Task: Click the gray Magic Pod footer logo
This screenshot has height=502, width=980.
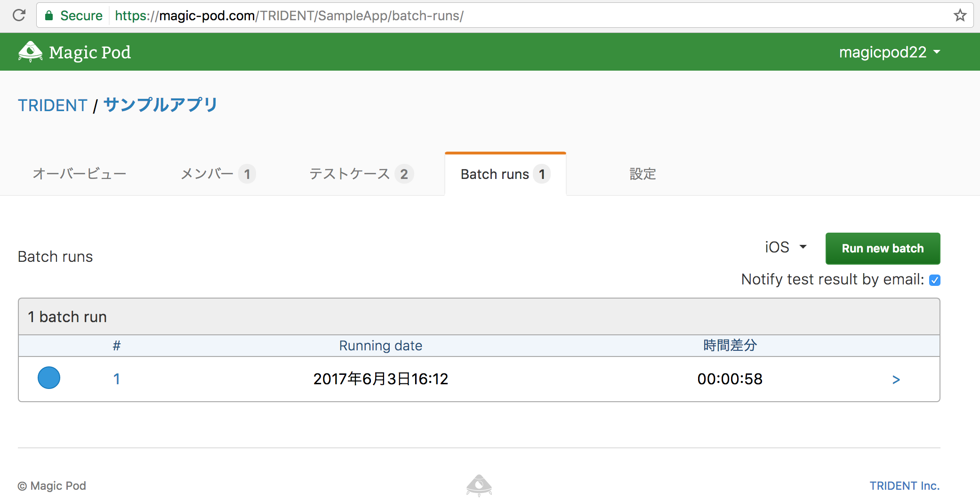Action: pyautogui.click(x=479, y=486)
